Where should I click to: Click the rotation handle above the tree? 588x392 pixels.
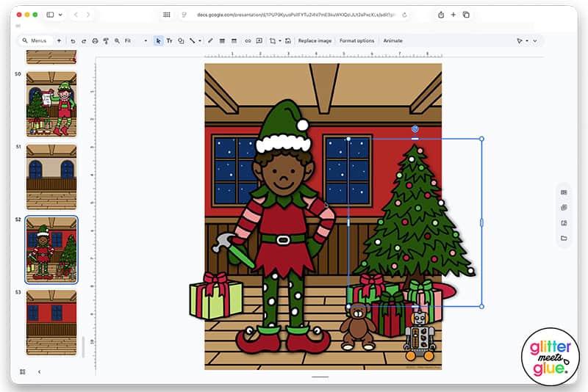click(415, 129)
